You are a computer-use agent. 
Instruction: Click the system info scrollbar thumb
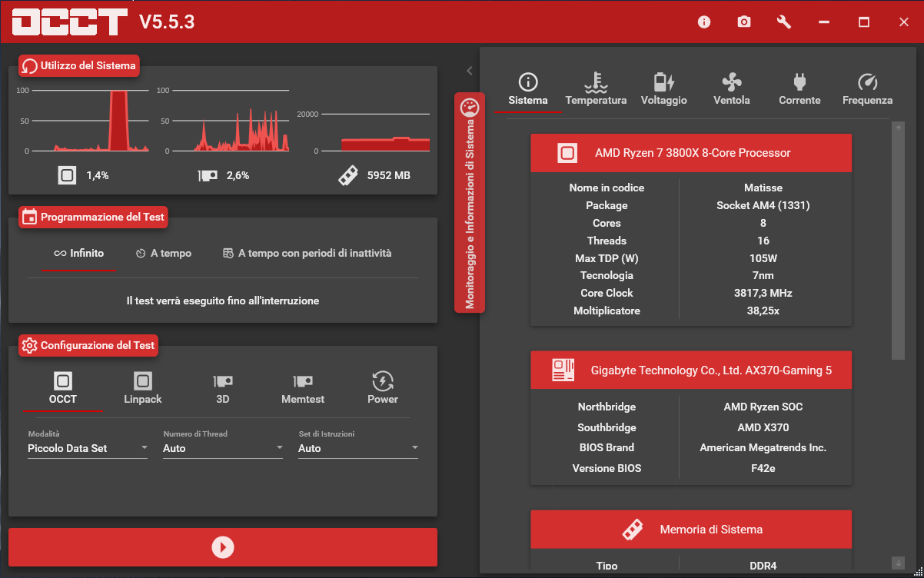coord(899,247)
